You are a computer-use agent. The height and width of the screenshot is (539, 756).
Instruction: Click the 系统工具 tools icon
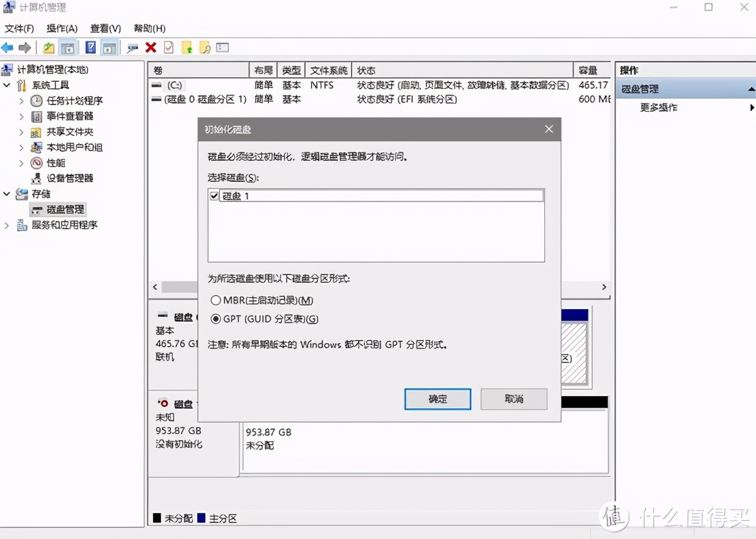22,85
